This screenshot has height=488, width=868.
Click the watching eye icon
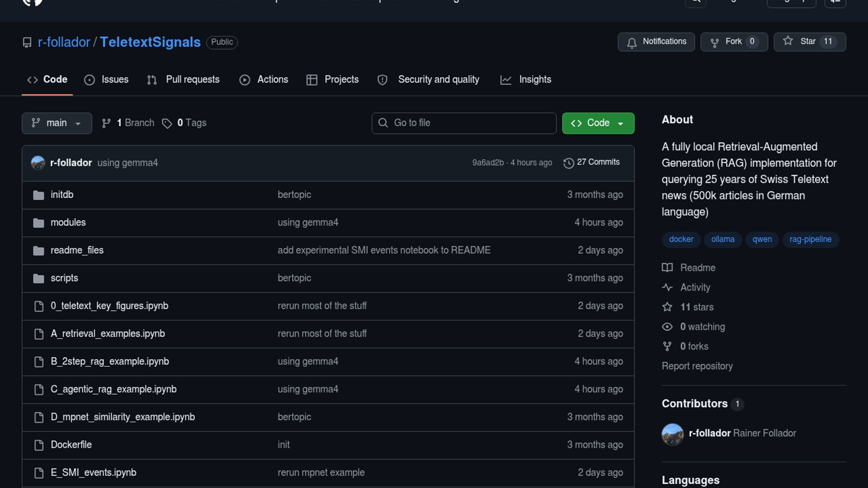[x=667, y=327]
